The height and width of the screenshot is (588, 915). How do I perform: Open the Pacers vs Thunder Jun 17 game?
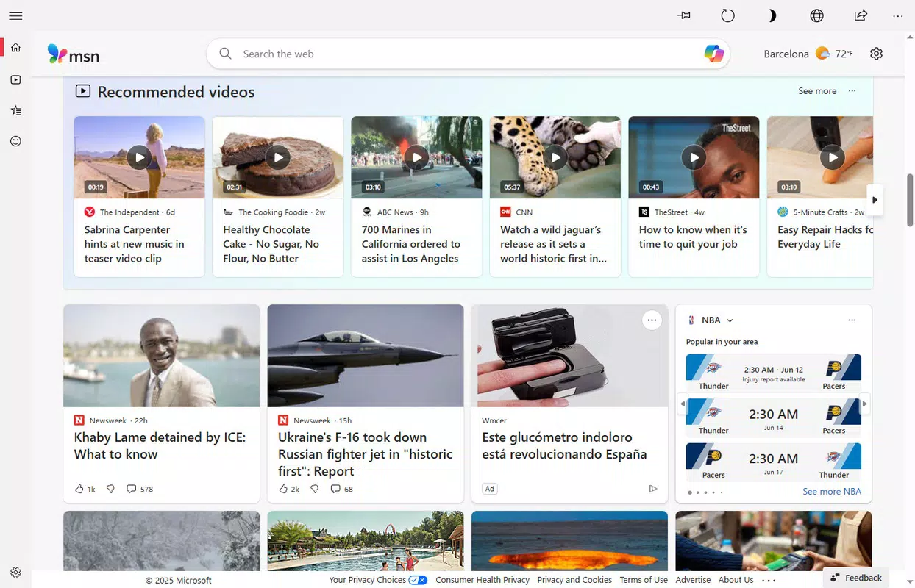point(773,462)
